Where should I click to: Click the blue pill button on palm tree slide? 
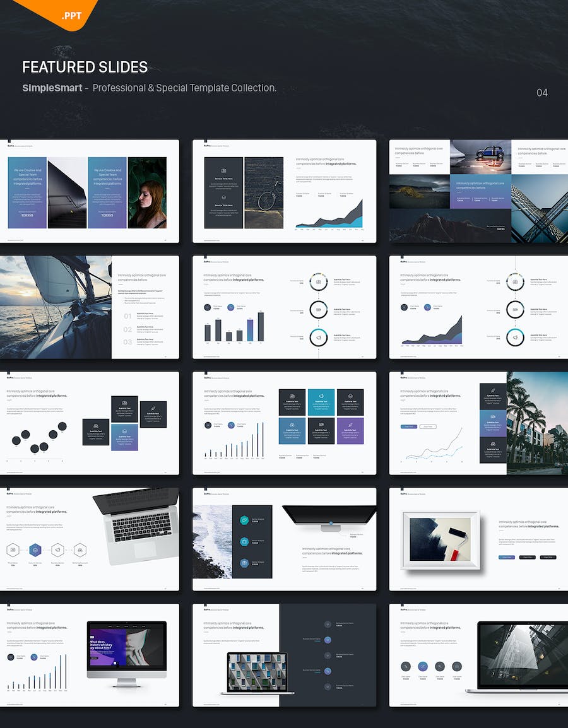tap(409, 426)
